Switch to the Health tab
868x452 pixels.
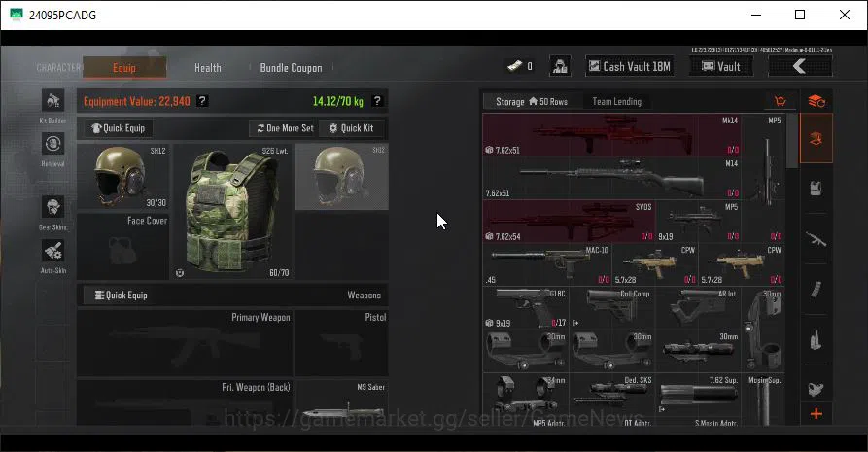point(208,68)
